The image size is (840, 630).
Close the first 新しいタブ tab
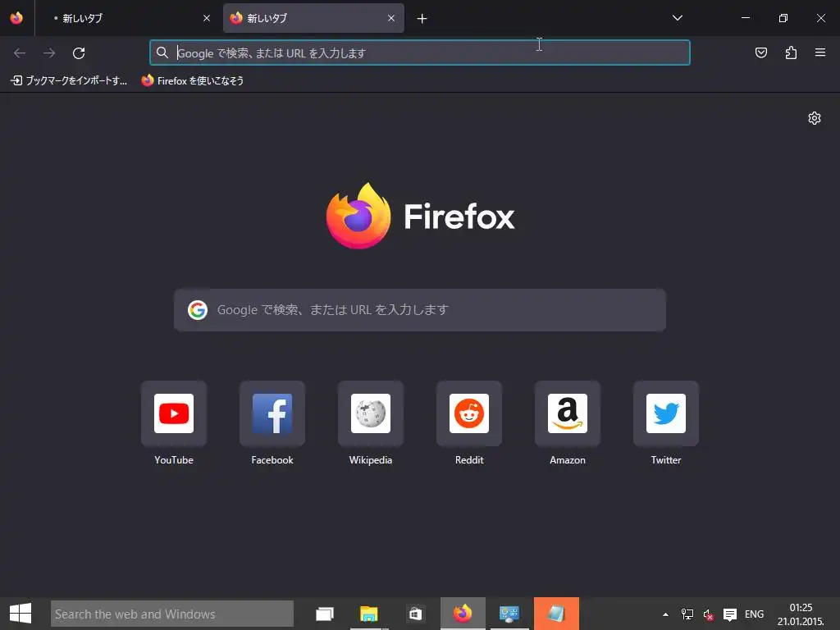(206, 18)
